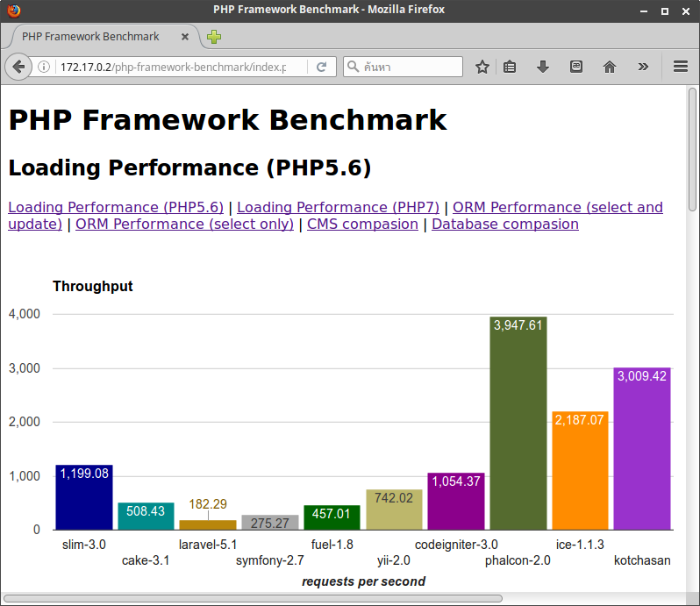Click the phalcon-2.0 bar in chart
The width and height of the screenshot is (700, 606).
tap(518, 424)
